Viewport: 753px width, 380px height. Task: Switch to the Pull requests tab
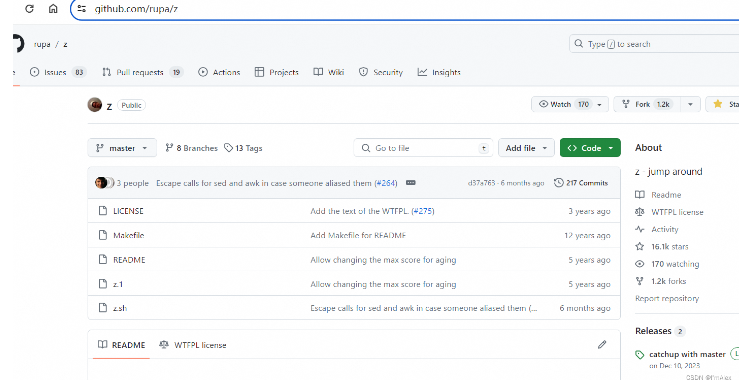tap(142, 72)
